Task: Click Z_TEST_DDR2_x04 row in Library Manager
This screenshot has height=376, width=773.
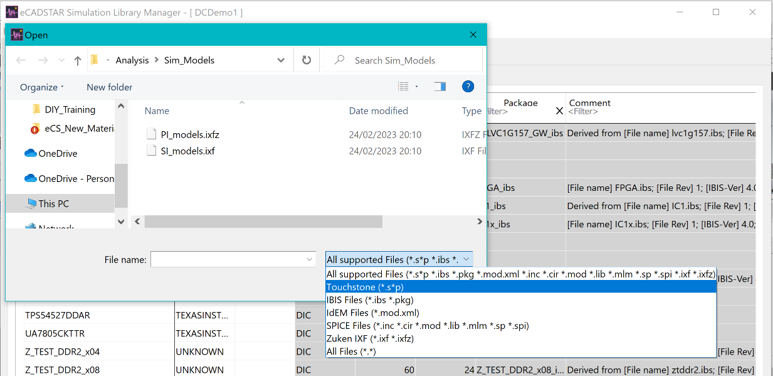Action: [63, 352]
